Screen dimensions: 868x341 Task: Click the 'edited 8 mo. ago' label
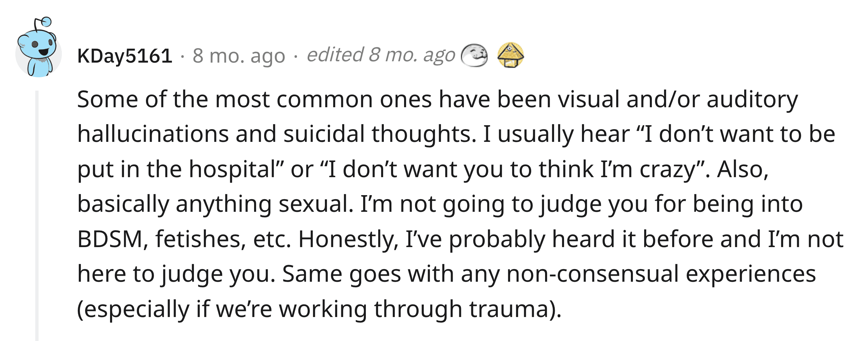(381, 55)
